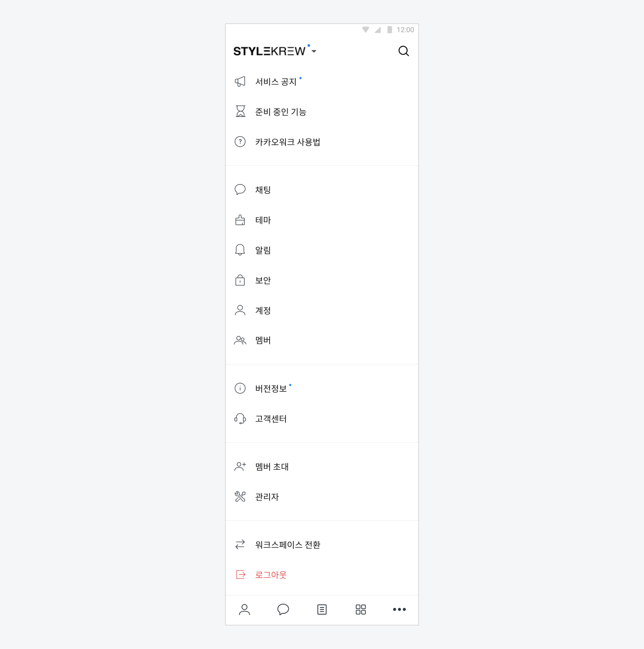
Task: Click the search magnifier icon
Action: tap(403, 51)
